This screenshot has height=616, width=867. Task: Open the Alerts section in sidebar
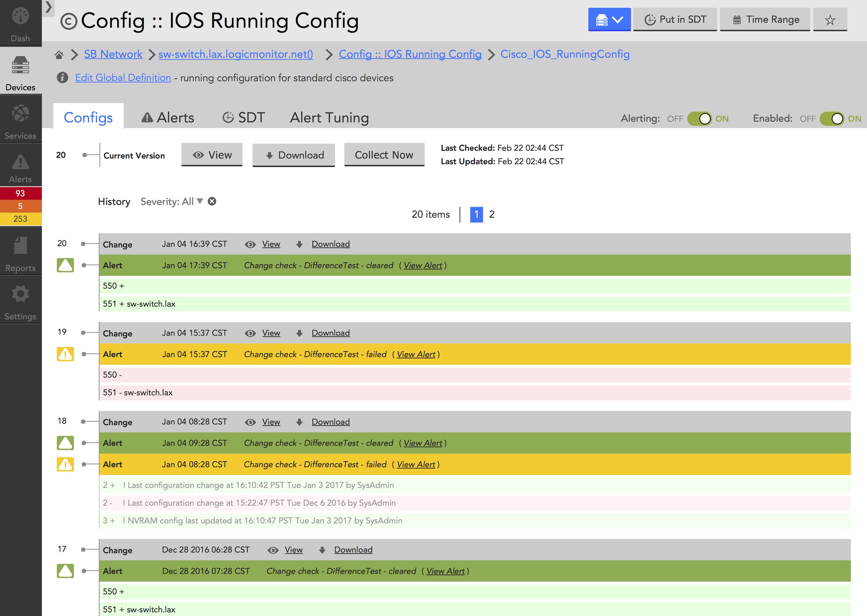[21, 166]
